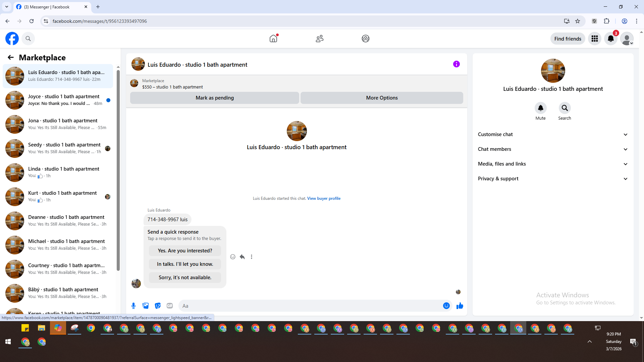
Task: Click More Options button
Action: click(x=382, y=98)
